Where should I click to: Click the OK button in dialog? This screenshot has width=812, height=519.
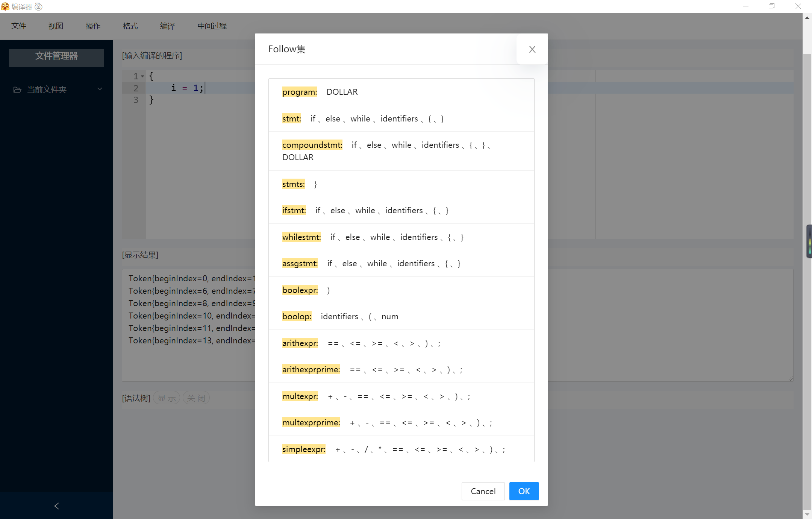[x=524, y=491]
